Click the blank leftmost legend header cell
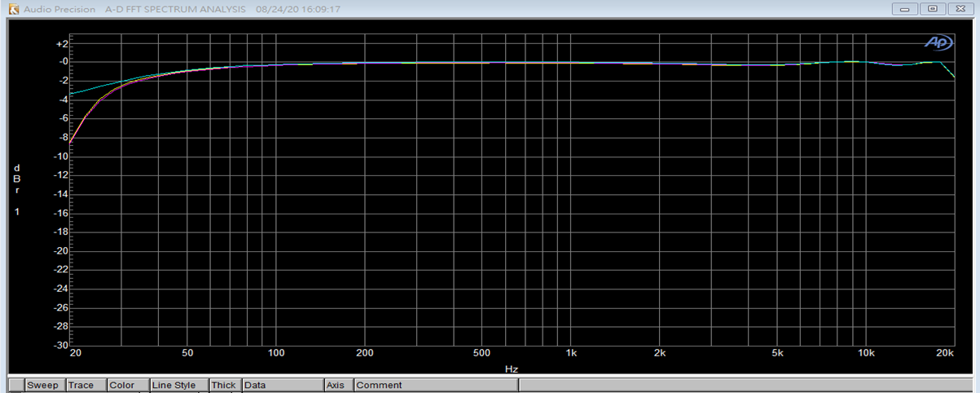 tap(16, 385)
